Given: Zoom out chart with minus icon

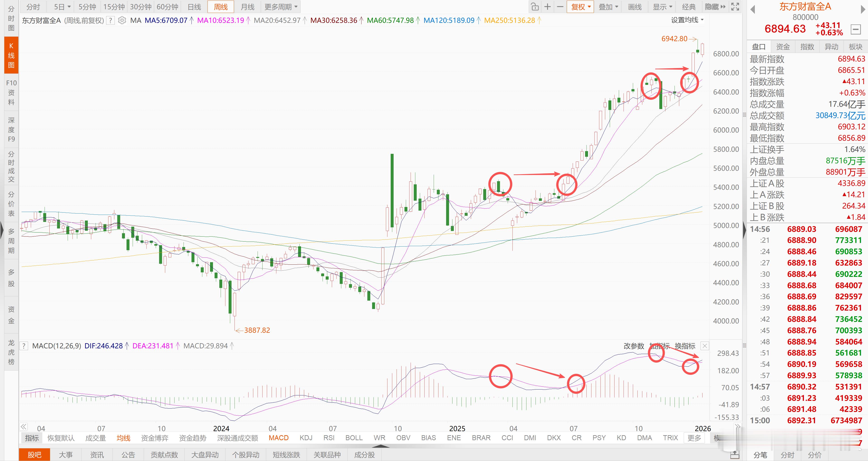Looking at the screenshot, I should 560,7.
